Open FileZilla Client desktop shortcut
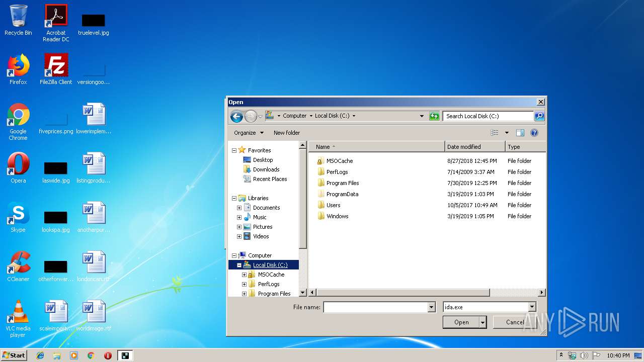 click(56, 69)
